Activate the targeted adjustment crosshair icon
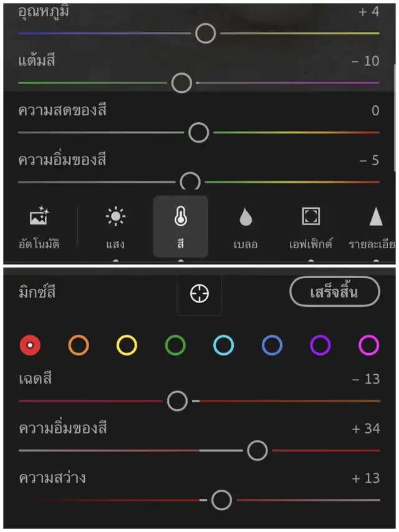This screenshot has width=399, height=532. click(199, 293)
